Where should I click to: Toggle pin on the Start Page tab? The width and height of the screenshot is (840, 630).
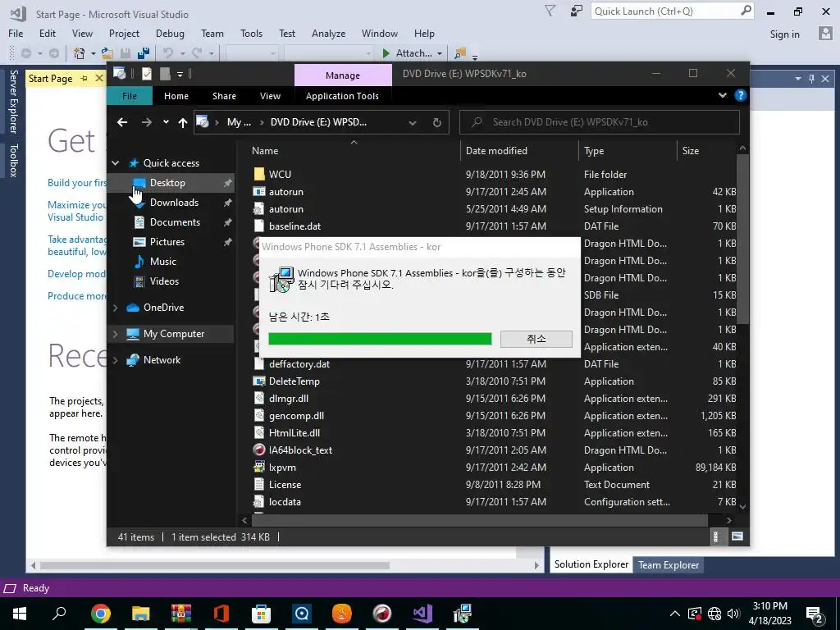pyautogui.click(x=84, y=78)
